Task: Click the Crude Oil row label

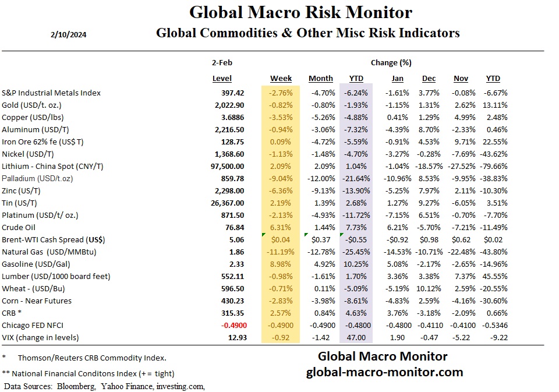Action: click(x=18, y=227)
